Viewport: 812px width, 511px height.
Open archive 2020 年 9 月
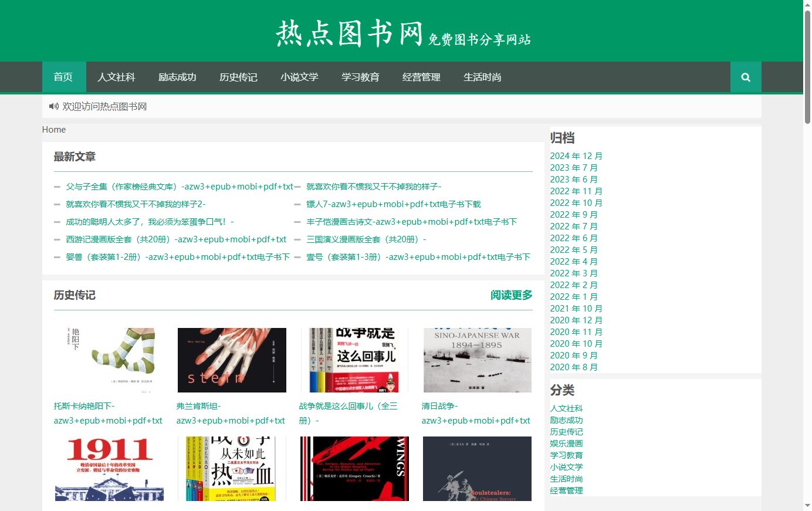pyautogui.click(x=574, y=356)
